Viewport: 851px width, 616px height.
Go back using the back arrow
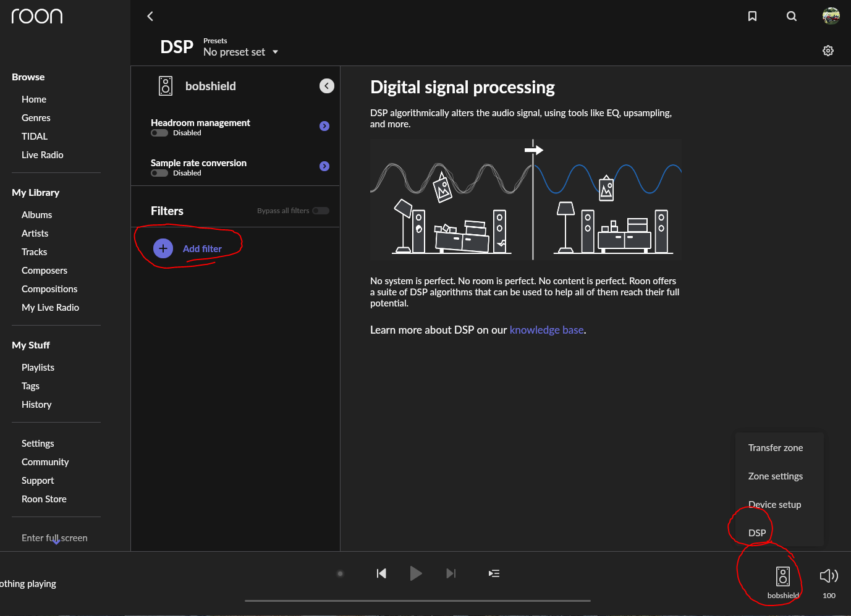coord(150,16)
